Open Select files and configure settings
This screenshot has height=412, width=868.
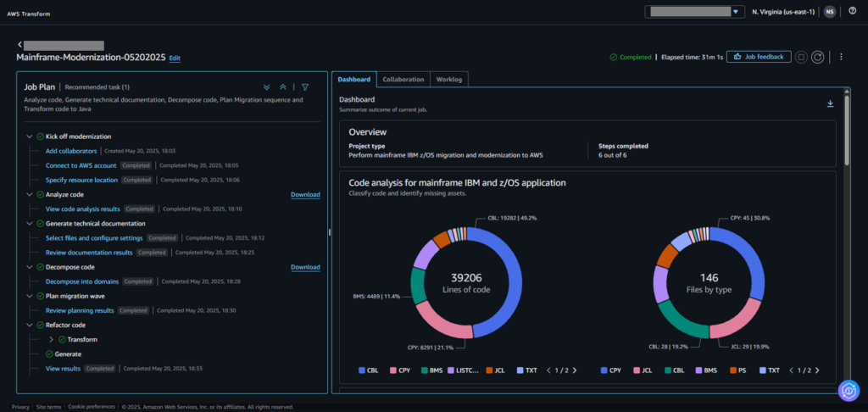(x=94, y=238)
